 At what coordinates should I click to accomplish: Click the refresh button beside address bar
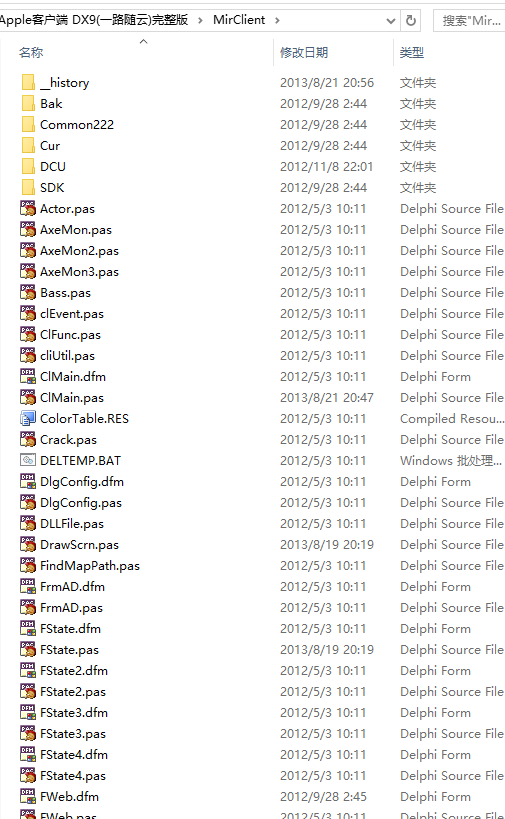[x=411, y=20]
